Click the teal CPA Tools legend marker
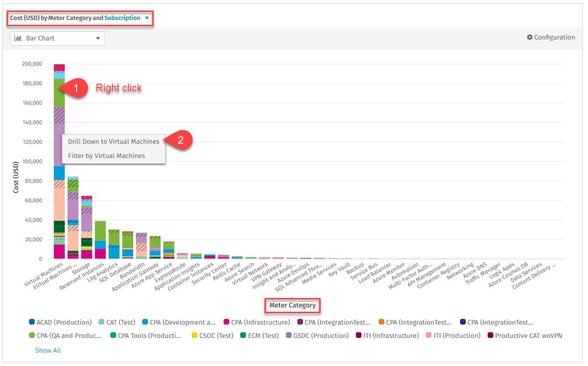 coord(113,336)
